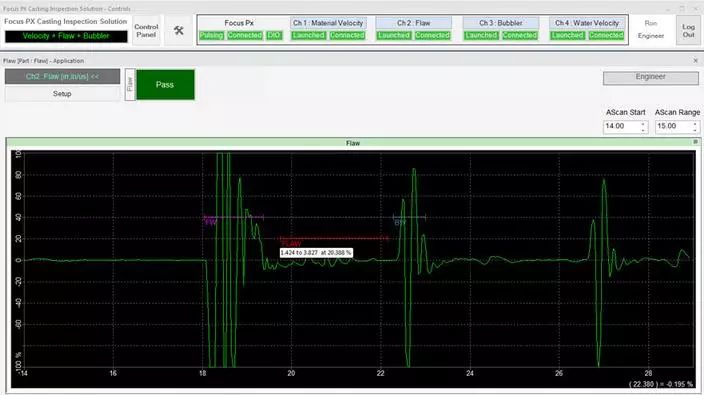Decrease the AScan Range value
704x395 pixels.
point(695,130)
